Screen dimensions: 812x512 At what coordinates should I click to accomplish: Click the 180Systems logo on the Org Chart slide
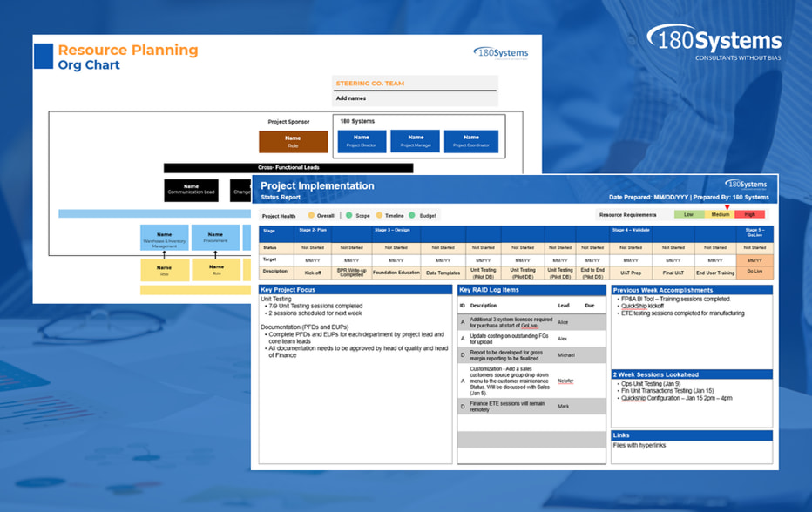501,53
